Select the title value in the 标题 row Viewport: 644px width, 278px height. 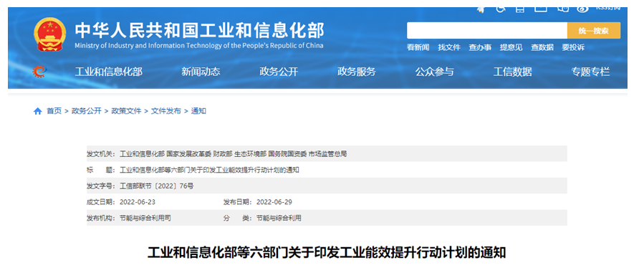209,170
